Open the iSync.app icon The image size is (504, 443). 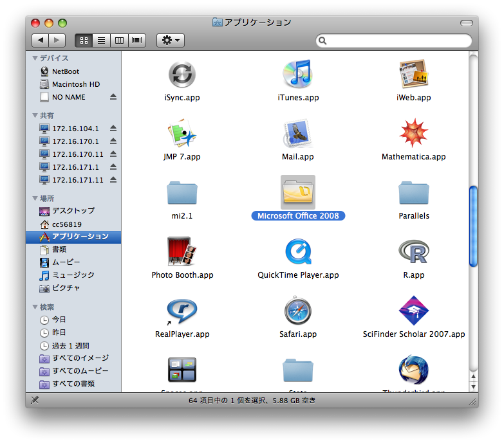click(182, 75)
